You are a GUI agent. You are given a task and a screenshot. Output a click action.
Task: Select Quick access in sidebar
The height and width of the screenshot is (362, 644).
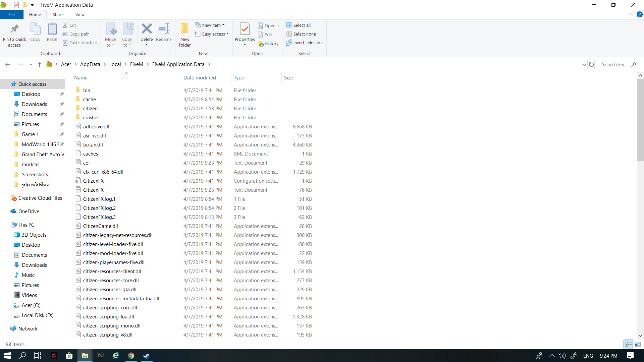(x=32, y=84)
